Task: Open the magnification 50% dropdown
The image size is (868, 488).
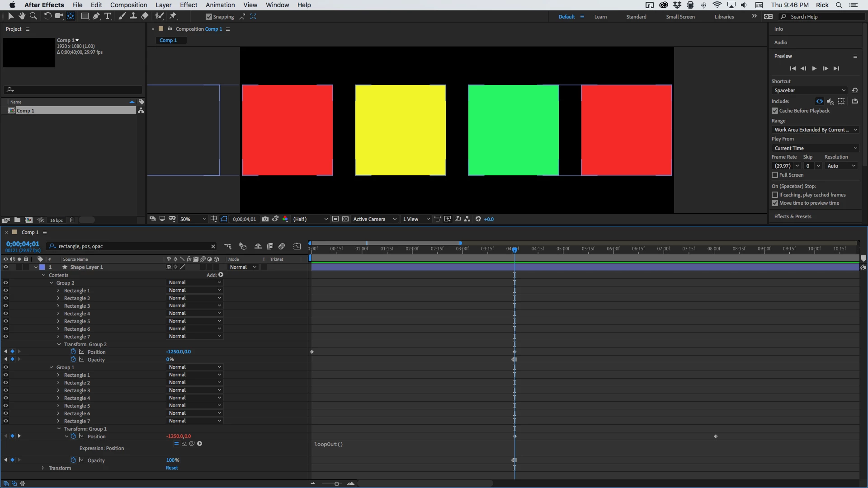Action: [193, 219]
